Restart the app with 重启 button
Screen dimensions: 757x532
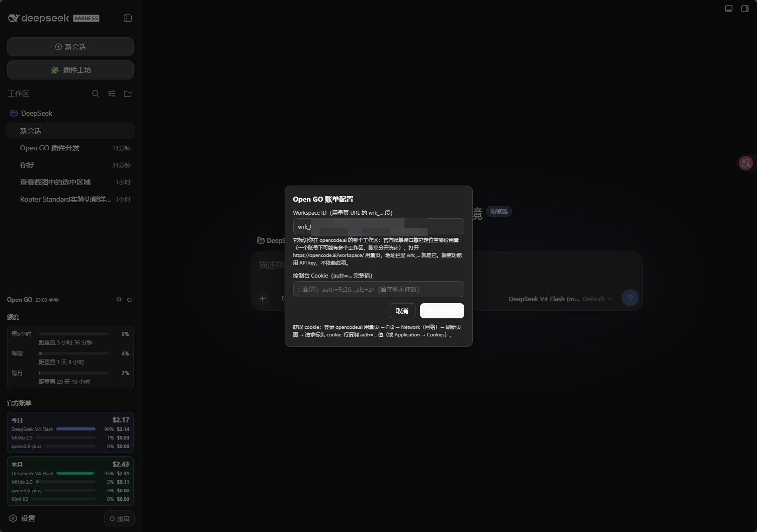[x=119, y=518]
